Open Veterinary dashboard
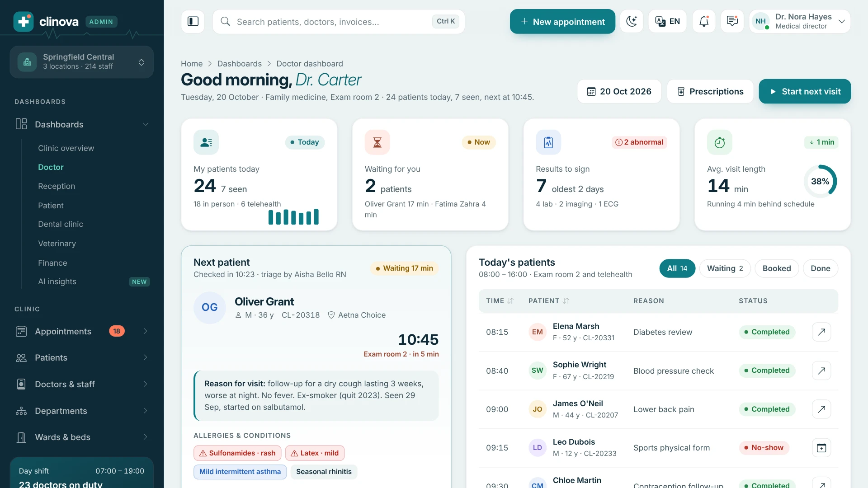Viewport: 868px width, 488px height. tap(57, 244)
